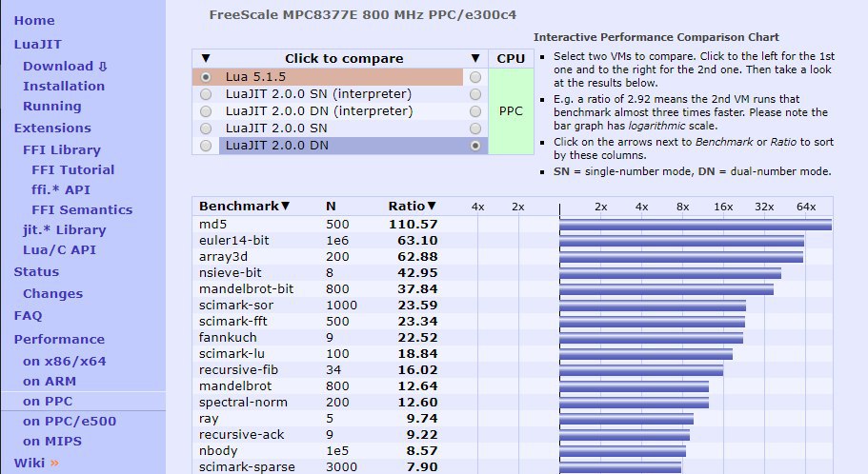Sort table by Benchmark arrow
Image resolution: width=868 pixels, height=474 pixels.
click(285, 207)
